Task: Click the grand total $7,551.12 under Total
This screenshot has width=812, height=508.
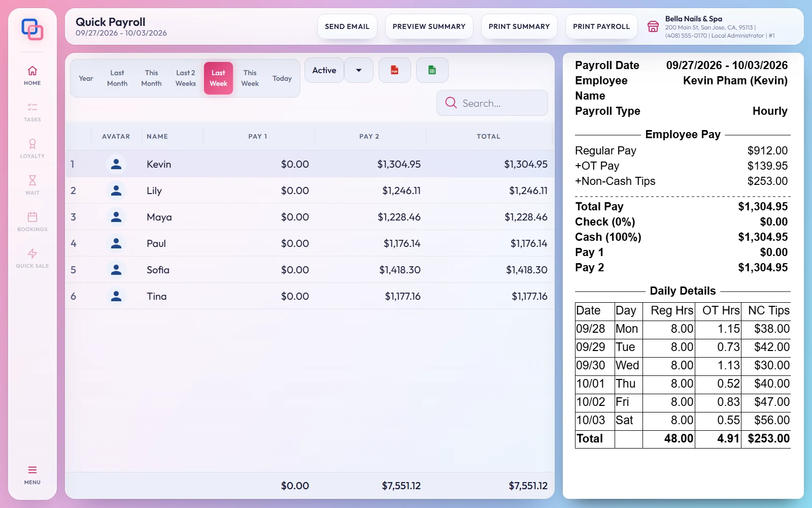Action: click(x=528, y=486)
